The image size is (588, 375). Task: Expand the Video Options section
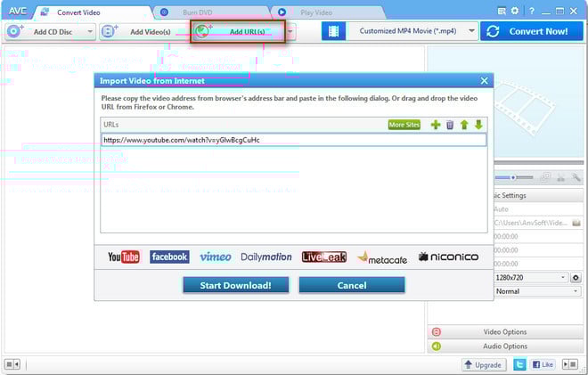pyautogui.click(x=505, y=332)
